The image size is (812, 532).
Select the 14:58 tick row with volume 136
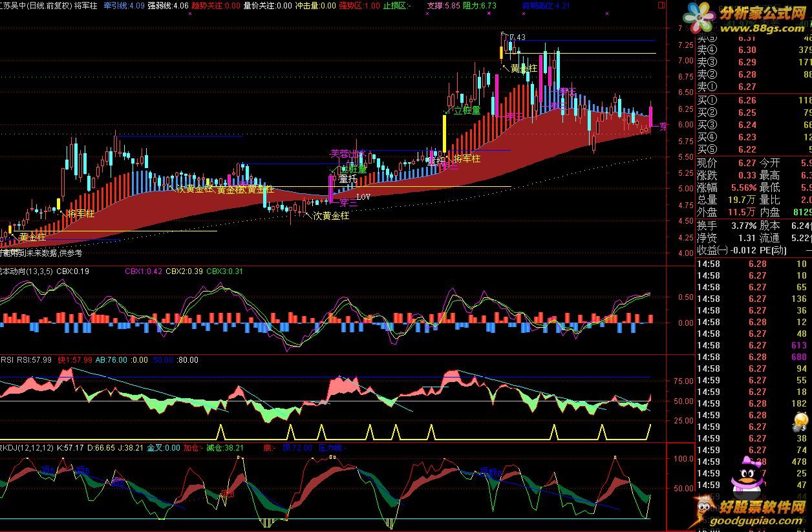pyautogui.click(x=754, y=299)
